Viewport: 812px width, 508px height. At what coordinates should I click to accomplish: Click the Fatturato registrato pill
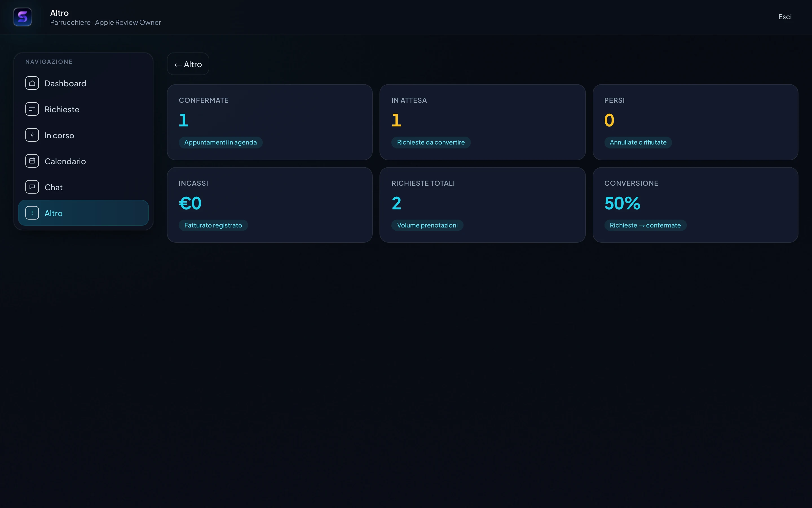pyautogui.click(x=213, y=225)
